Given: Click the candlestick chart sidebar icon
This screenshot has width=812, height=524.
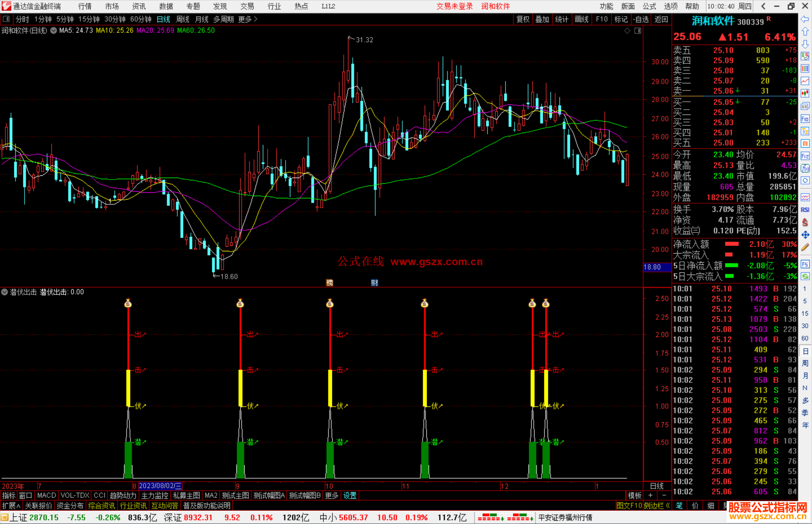Looking at the screenshot, I should [x=805, y=93].
